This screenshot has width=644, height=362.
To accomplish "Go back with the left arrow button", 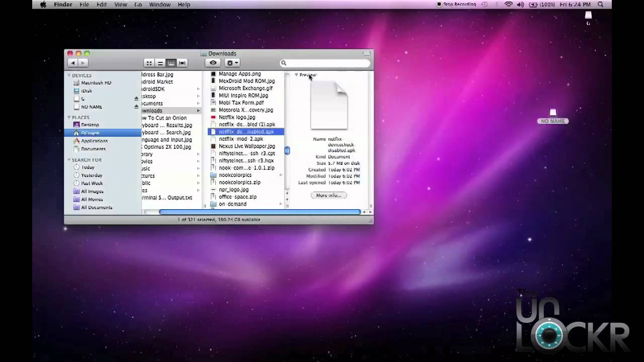I will pyautogui.click(x=72, y=63).
